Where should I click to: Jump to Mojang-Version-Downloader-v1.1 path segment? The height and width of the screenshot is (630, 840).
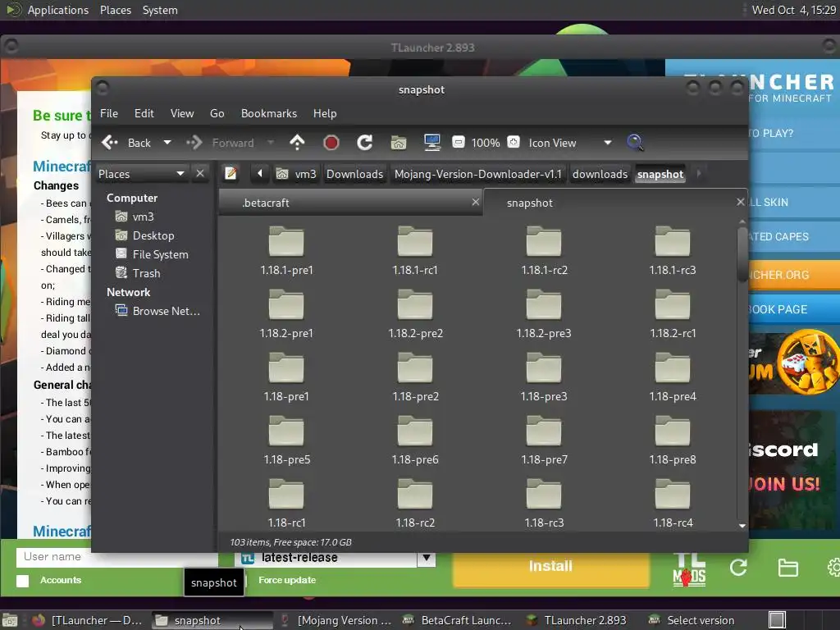pos(478,174)
